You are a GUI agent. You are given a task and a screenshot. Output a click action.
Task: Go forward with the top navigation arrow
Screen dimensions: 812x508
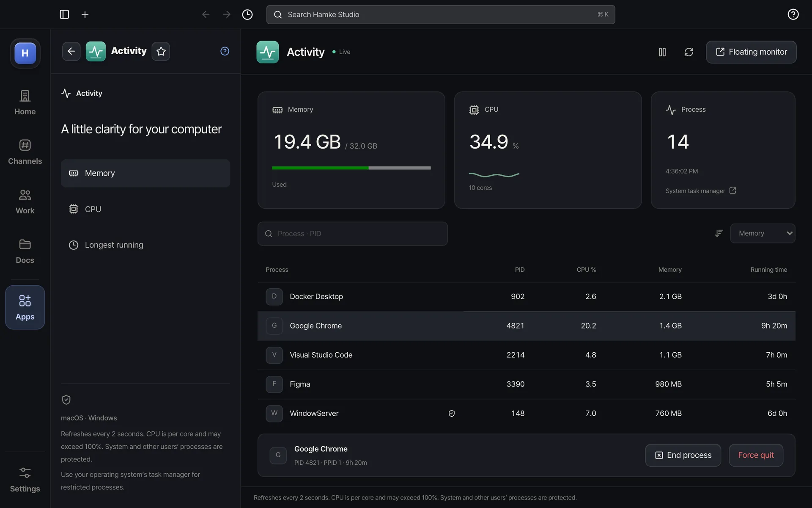point(227,14)
